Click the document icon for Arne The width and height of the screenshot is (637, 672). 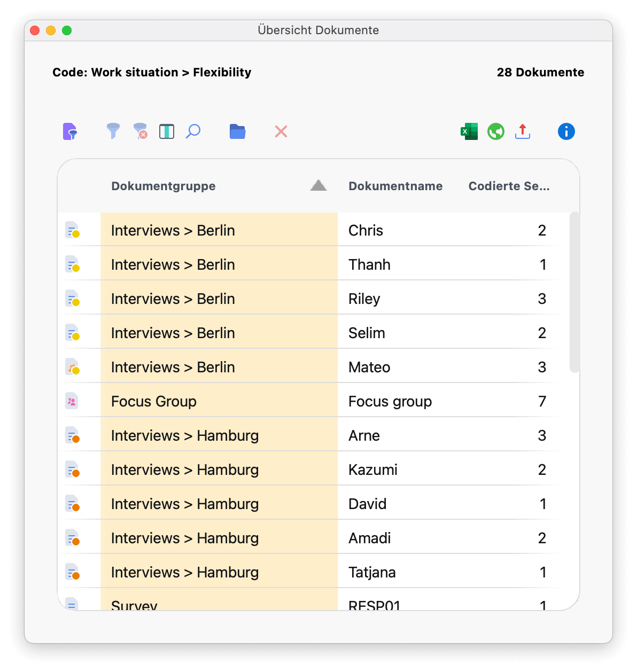[x=73, y=435]
